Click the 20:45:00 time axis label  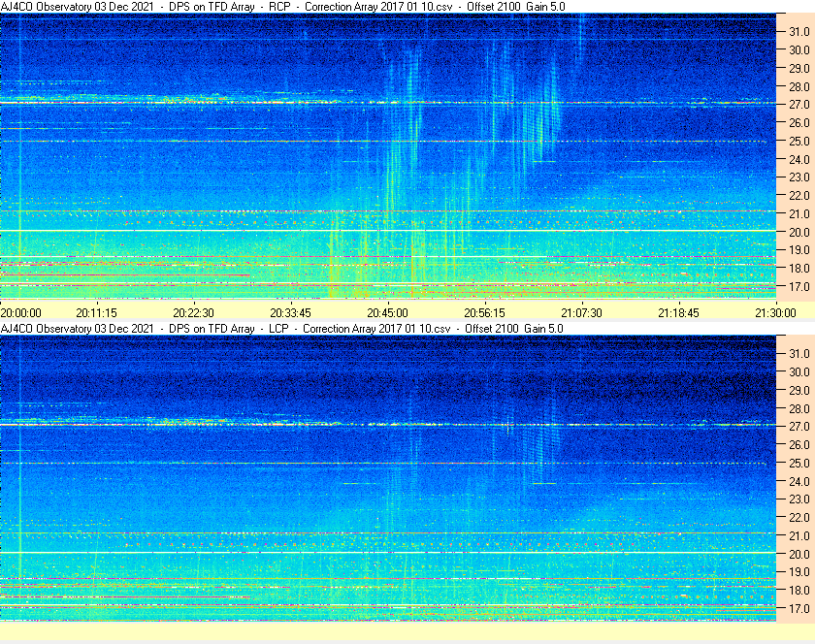tap(388, 313)
